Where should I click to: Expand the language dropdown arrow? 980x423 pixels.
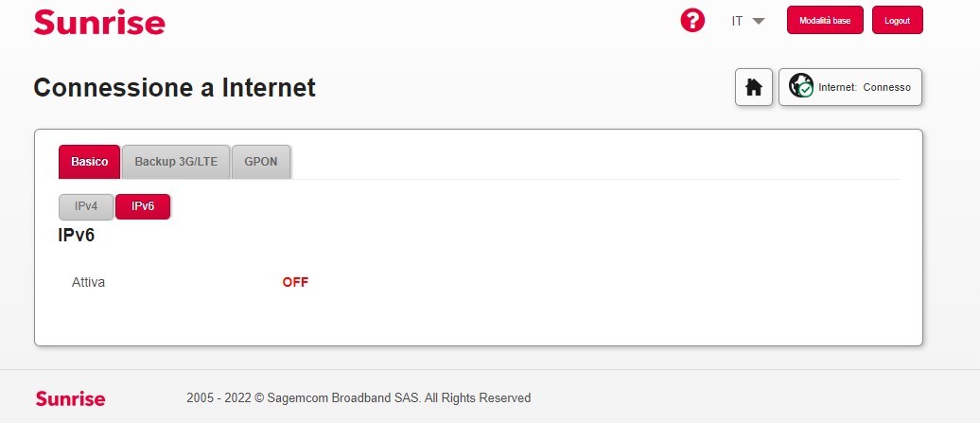coord(758,21)
